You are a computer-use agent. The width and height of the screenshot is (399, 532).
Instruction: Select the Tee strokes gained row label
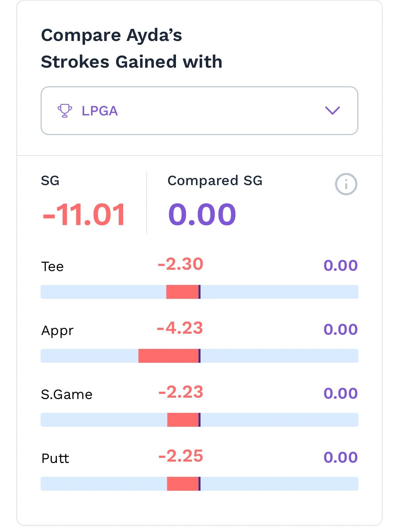pos(52,266)
